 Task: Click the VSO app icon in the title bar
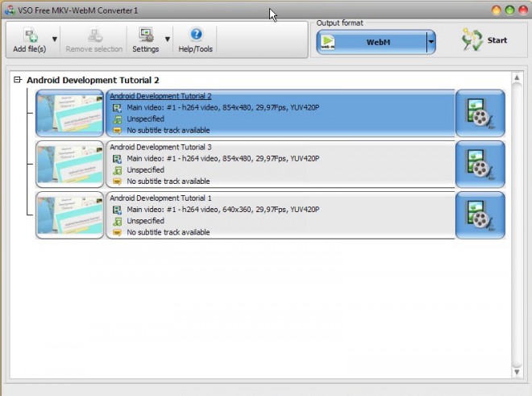10,10
